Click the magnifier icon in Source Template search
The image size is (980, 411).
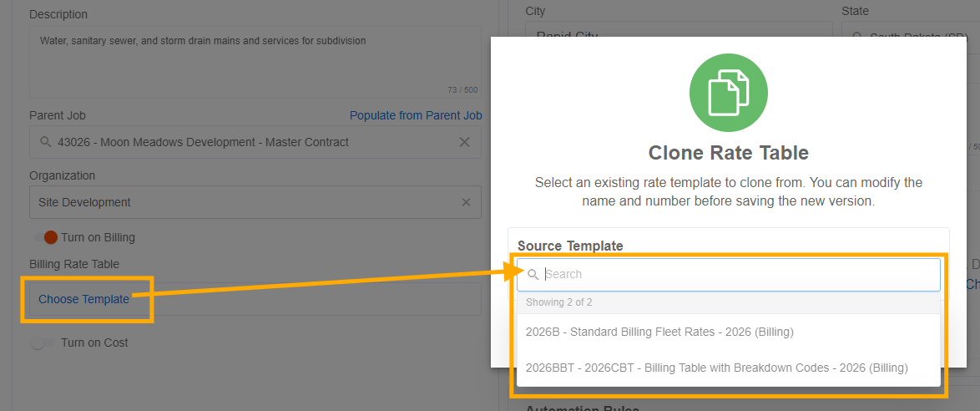tap(533, 274)
